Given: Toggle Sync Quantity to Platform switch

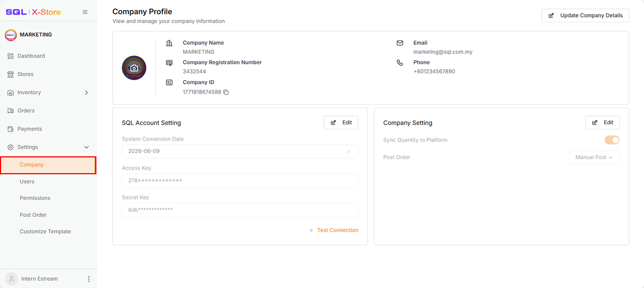Looking at the screenshot, I should (x=612, y=140).
